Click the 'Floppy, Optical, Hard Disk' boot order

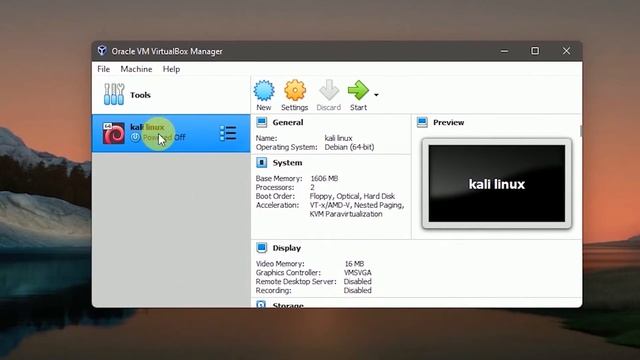(352, 196)
